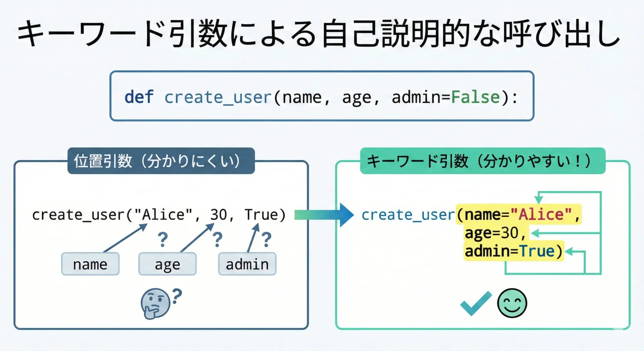The image size is (644, 351).
Task: Click the highlighted admin=True argument
Action: coord(513,251)
